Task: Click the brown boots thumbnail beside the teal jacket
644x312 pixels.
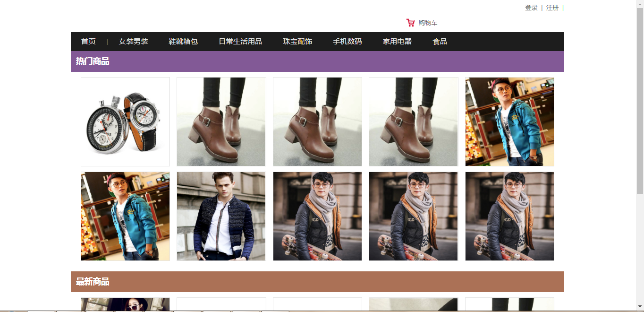Action: click(414, 122)
